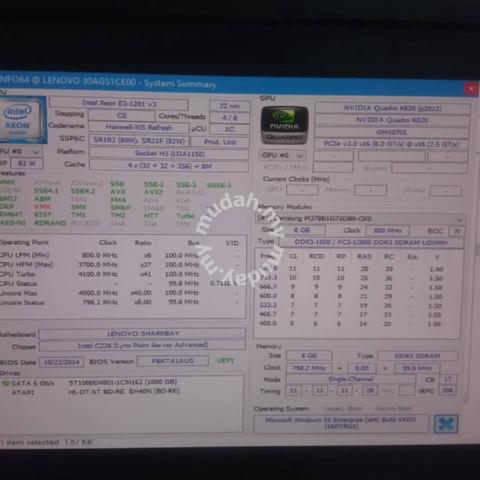The width and height of the screenshot is (480, 480).
Task: Click the Cores/Threads value 4 / 8
Action: [230, 118]
